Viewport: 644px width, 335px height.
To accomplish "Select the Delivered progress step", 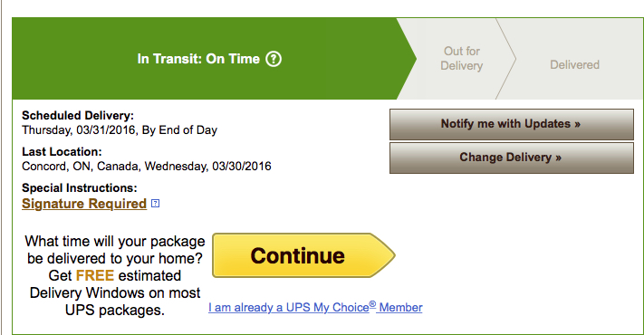I will click(574, 64).
